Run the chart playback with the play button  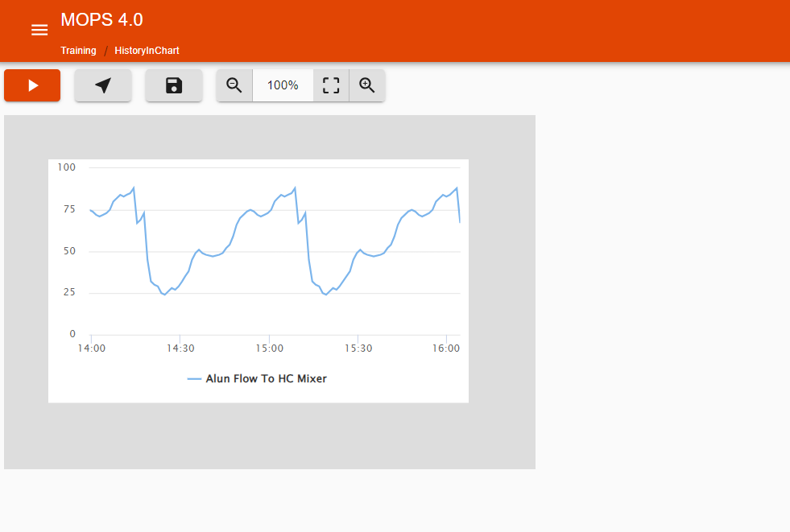(x=32, y=85)
